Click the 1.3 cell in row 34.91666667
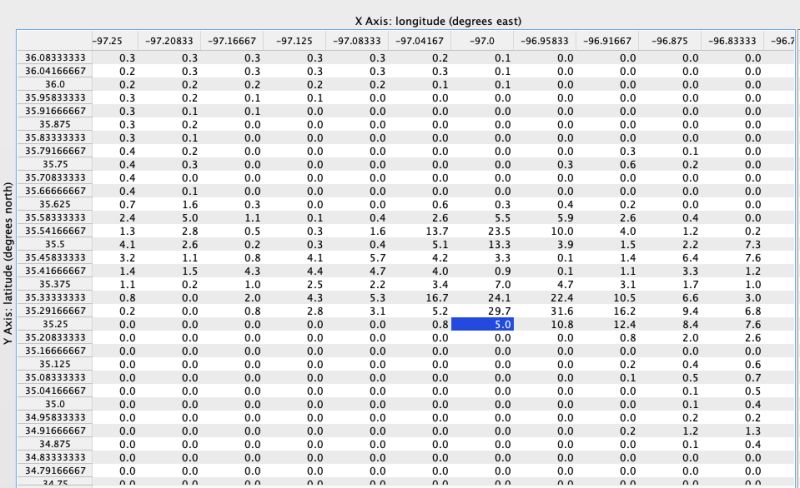The width and height of the screenshot is (800, 488). pyautogui.click(x=732, y=431)
